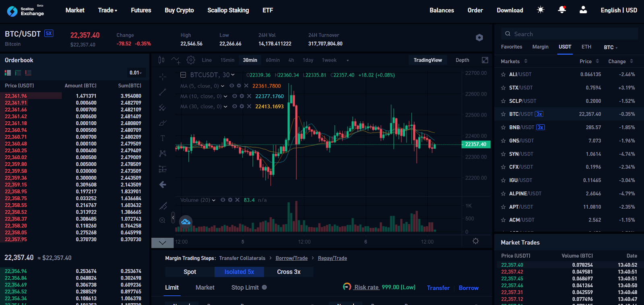Favorite the STX/USDT pair star
The image size is (644, 305).
[x=503, y=88]
